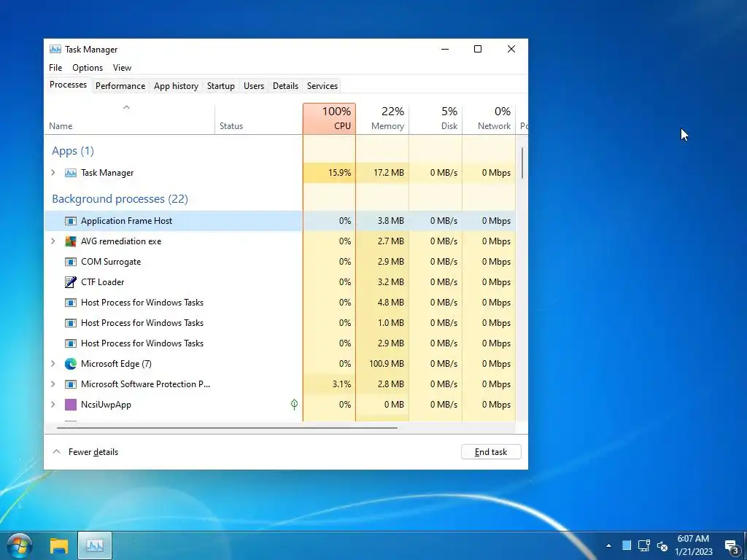
Task: Select the Background processes (22) heading
Action: pos(120,199)
